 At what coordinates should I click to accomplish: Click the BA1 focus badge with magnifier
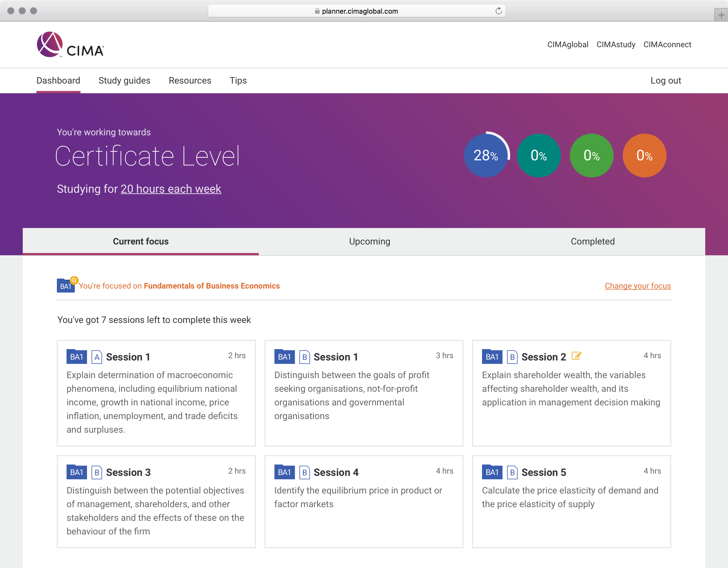tap(67, 285)
